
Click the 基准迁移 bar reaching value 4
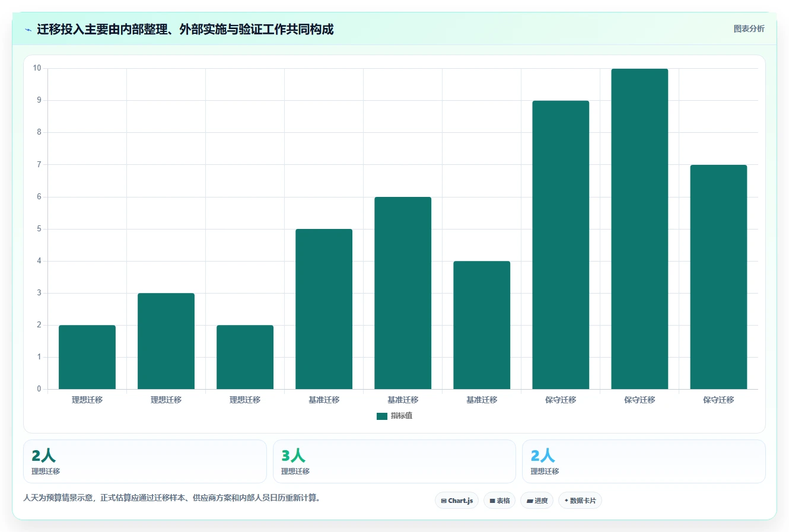click(x=482, y=325)
